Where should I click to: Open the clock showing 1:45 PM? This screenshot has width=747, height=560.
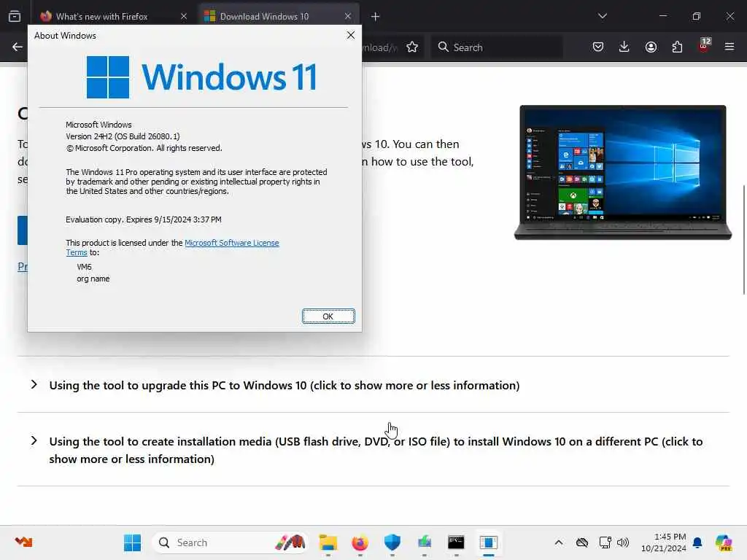(663, 542)
